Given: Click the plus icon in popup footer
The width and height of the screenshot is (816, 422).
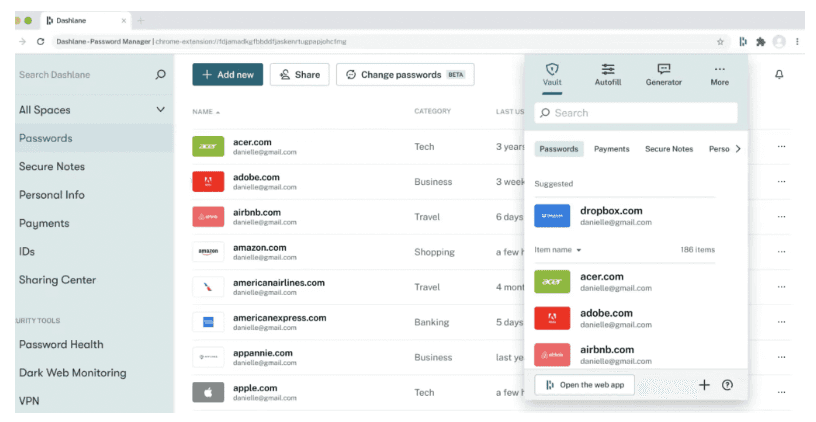Looking at the screenshot, I should (x=704, y=385).
